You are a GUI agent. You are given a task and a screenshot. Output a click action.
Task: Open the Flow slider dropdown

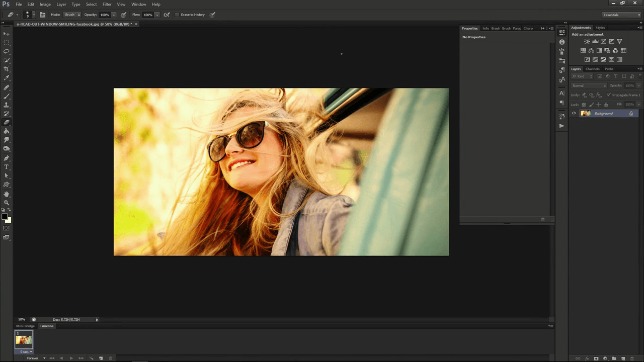coord(157,15)
